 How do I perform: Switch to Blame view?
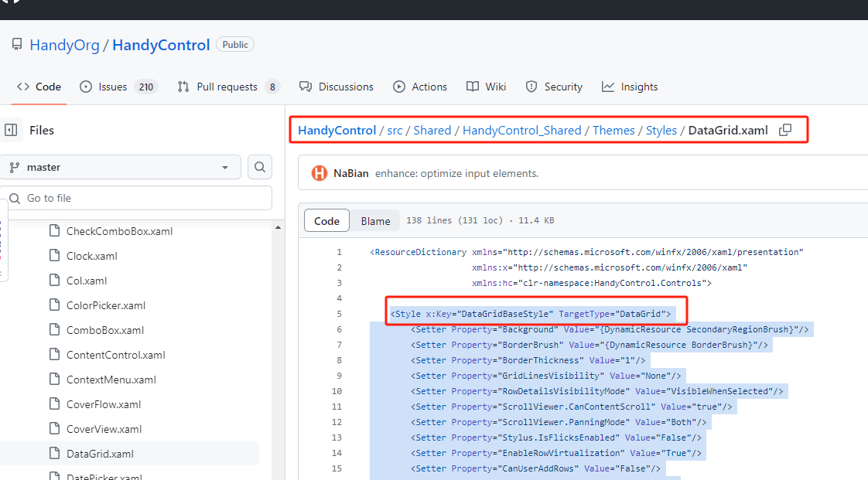pyautogui.click(x=375, y=220)
